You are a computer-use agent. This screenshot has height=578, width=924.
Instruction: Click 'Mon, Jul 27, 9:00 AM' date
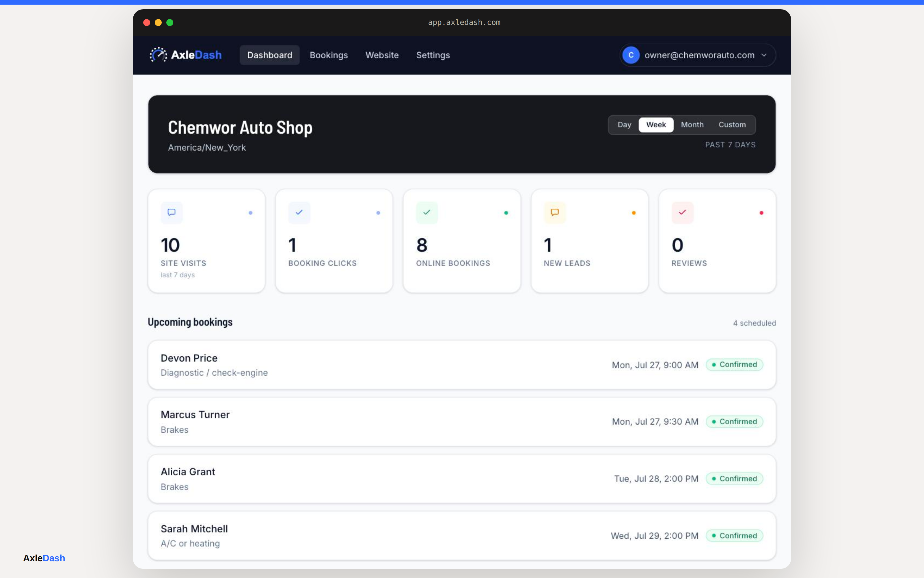(655, 365)
